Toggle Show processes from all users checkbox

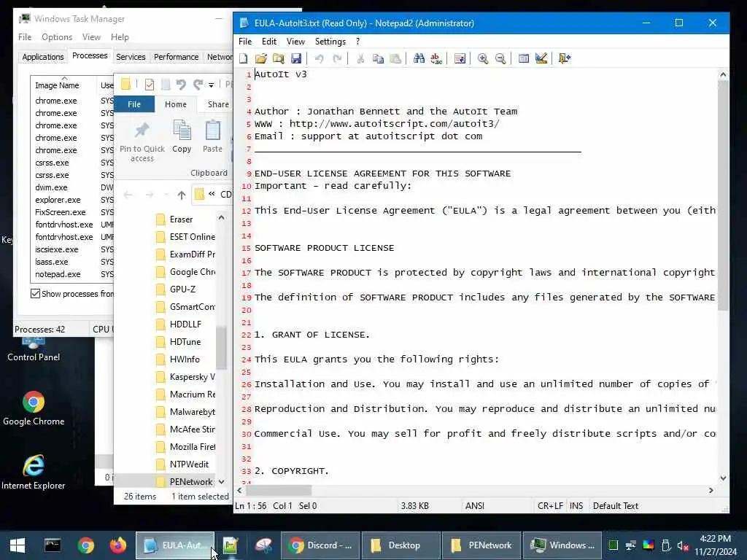pos(35,293)
